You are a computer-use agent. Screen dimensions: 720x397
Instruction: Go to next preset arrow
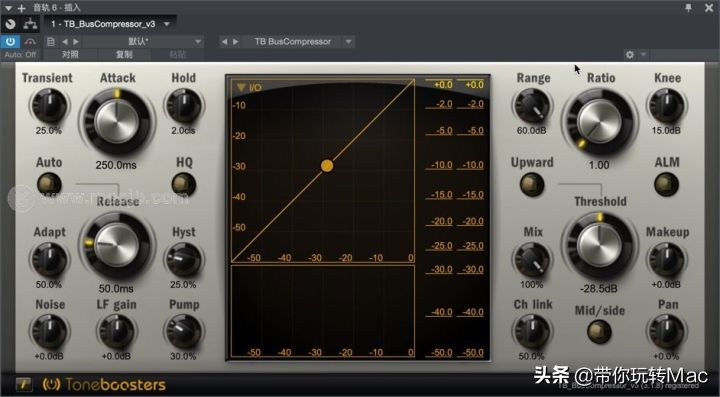(x=76, y=42)
